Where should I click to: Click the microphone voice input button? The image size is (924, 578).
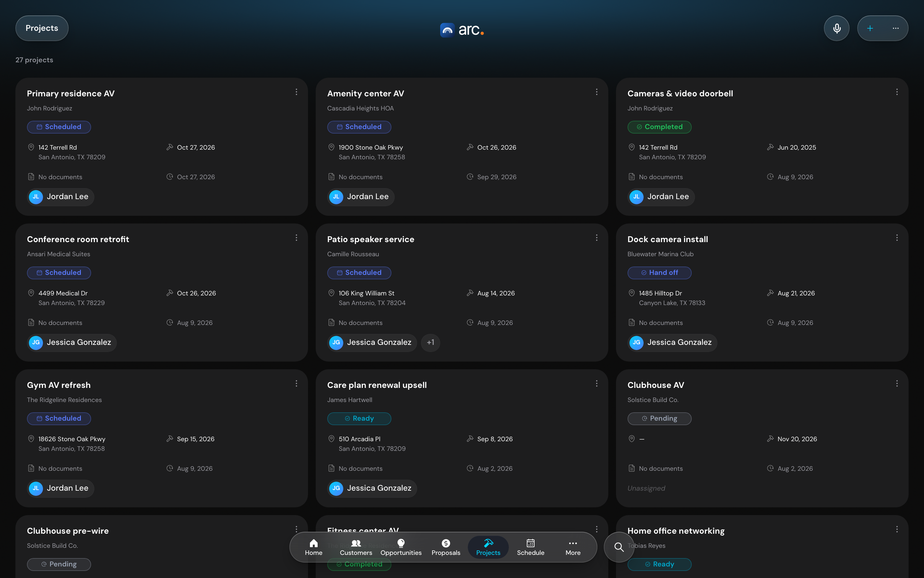point(836,28)
